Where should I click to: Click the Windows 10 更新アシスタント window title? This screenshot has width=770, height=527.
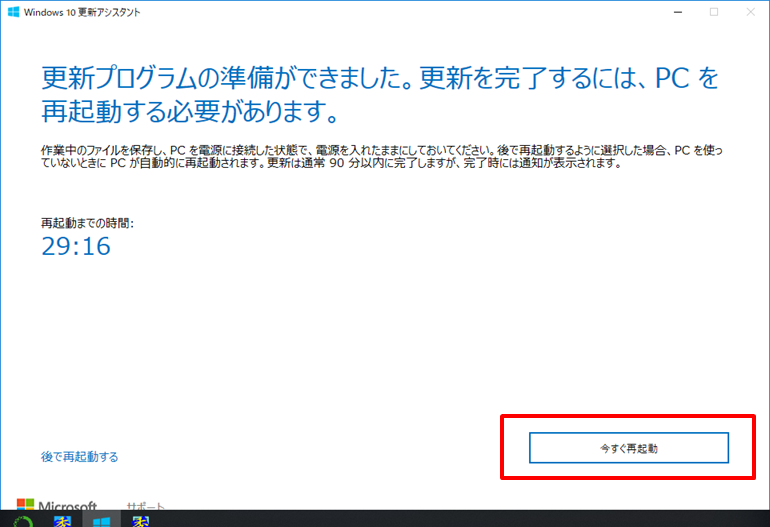click(82, 12)
